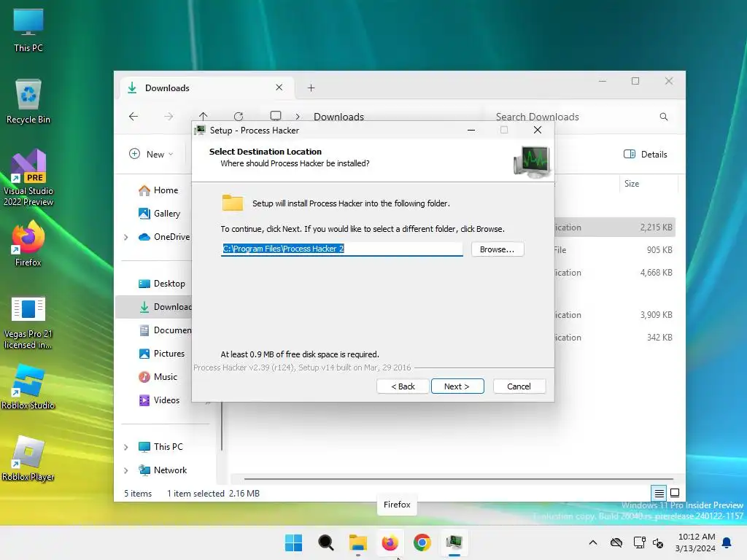Open This PC desktop icon
747x560 pixels.
pyautogui.click(x=28, y=30)
